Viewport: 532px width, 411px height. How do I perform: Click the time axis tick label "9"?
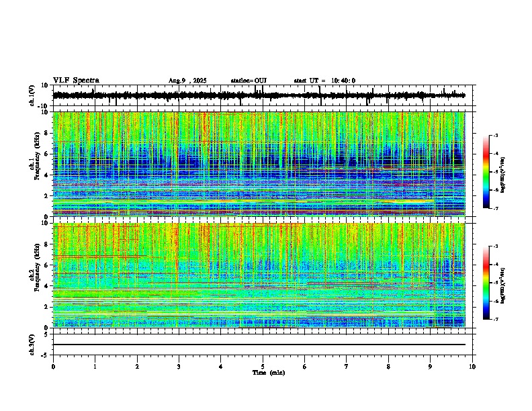[430, 367]
